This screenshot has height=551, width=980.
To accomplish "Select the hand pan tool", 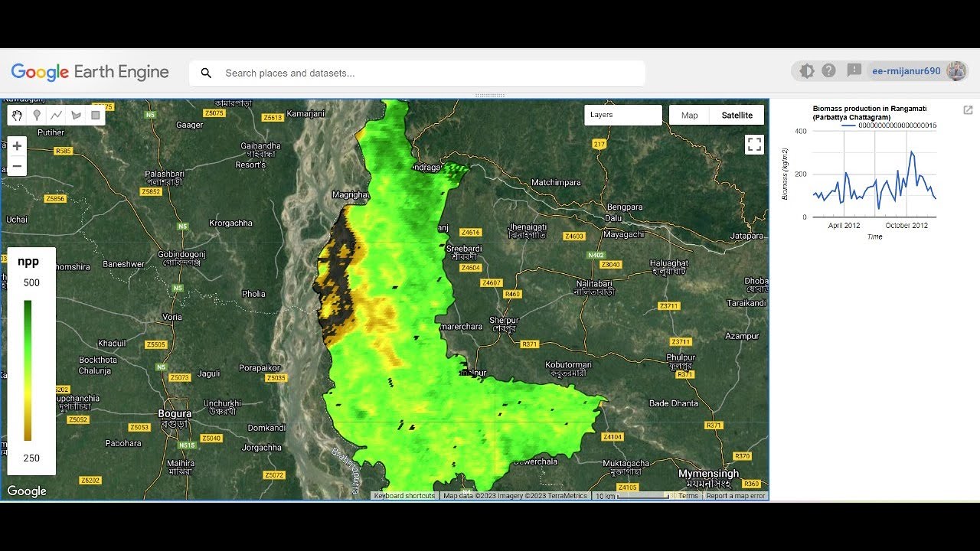I will pyautogui.click(x=17, y=116).
